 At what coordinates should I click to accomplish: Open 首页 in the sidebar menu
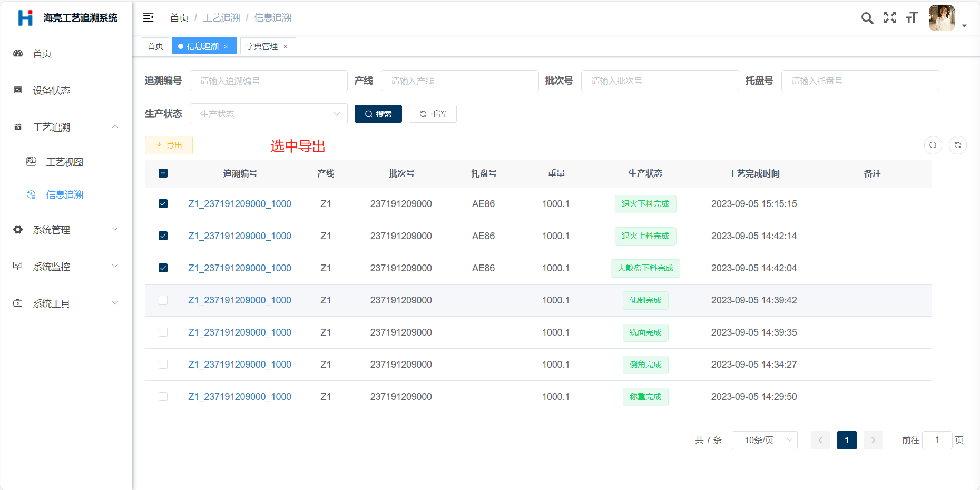66,53
